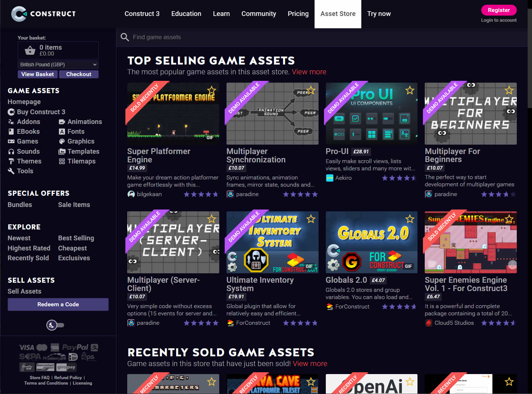
Task: Click View more for top selling assets
Action: pos(308,72)
